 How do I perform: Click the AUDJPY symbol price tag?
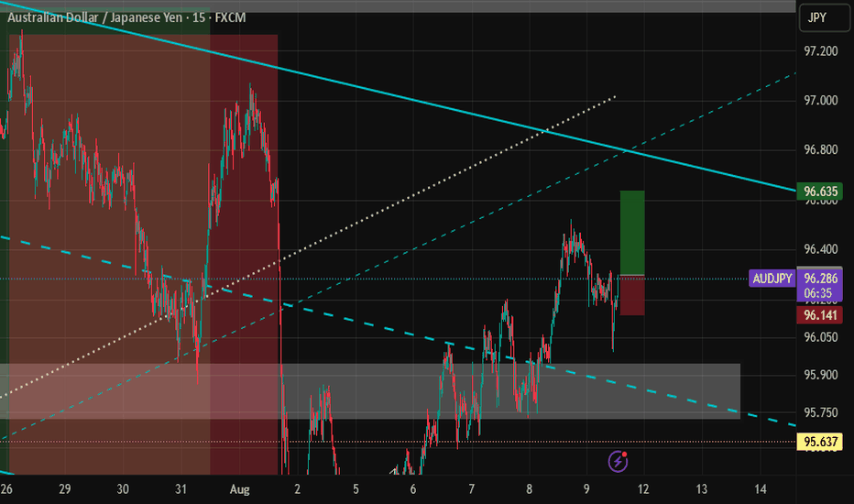[772, 279]
